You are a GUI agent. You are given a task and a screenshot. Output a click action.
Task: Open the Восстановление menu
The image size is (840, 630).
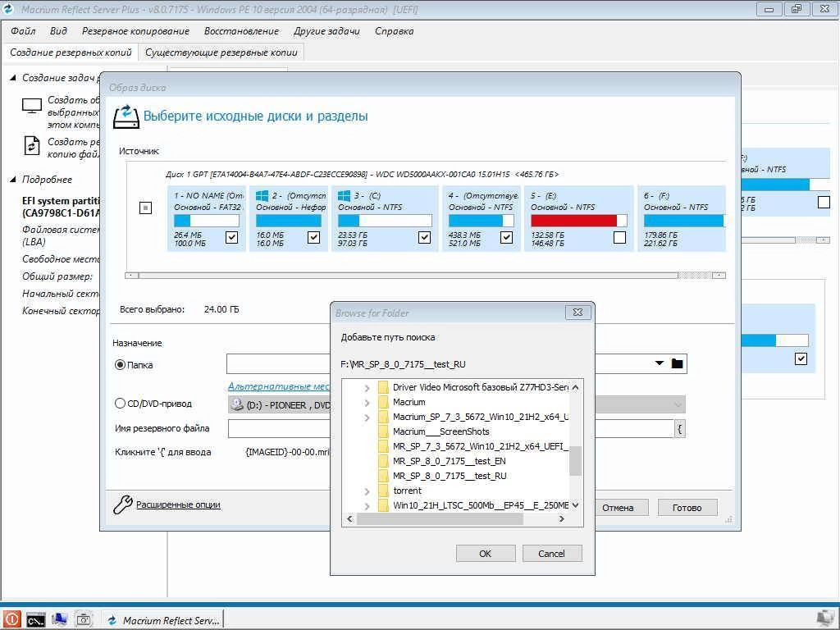pos(242,31)
